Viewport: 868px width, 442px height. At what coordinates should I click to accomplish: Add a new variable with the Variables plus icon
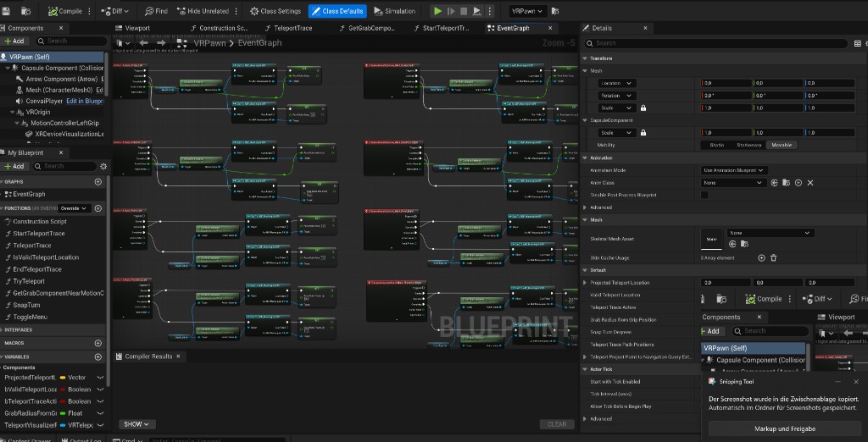tap(98, 356)
